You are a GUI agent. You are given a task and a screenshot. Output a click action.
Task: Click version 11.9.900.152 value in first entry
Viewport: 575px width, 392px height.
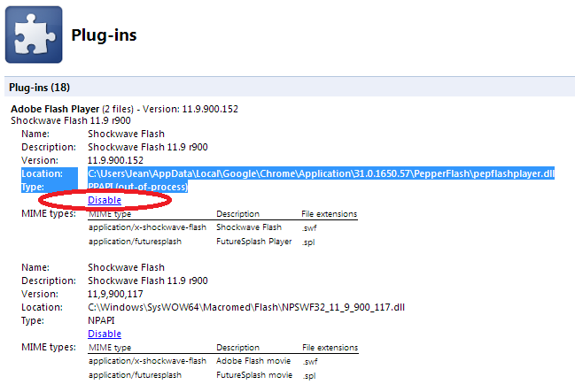point(115,160)
